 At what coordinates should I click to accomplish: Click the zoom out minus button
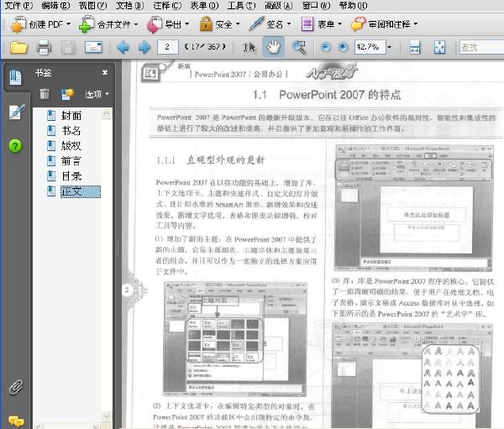(x=326, y=47)
